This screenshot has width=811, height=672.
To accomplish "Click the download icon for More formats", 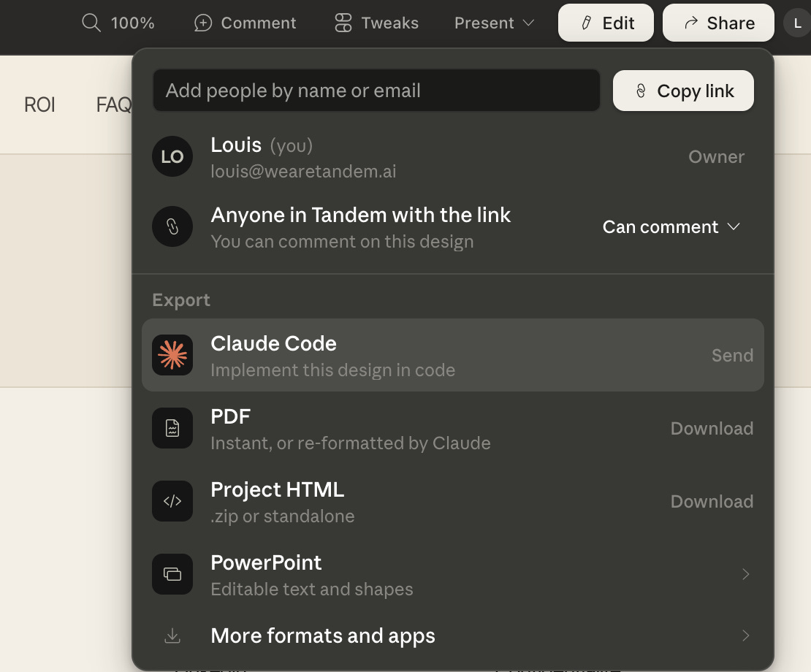I will click(172, 635).
